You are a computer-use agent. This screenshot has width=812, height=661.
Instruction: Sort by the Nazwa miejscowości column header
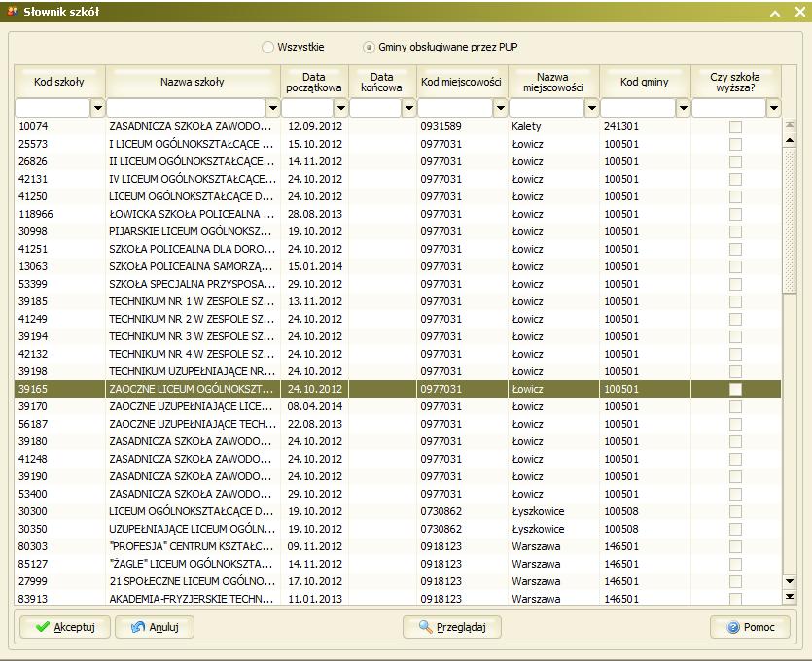click(x=553, y=82)
